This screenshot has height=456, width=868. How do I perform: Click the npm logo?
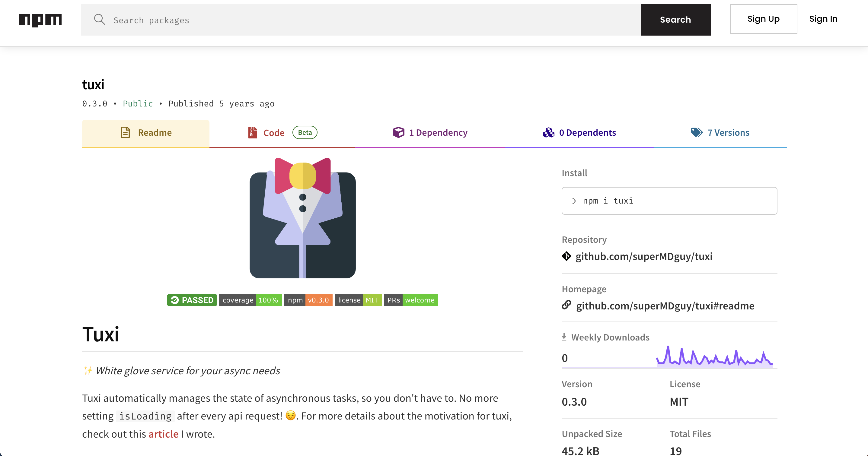coord(40,20)
